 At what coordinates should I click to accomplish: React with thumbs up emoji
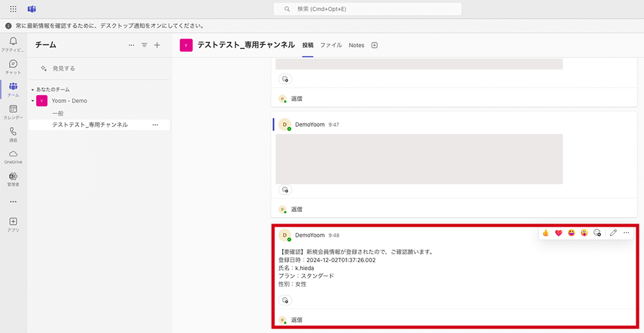pyautogui.click(x=545, y=233)
